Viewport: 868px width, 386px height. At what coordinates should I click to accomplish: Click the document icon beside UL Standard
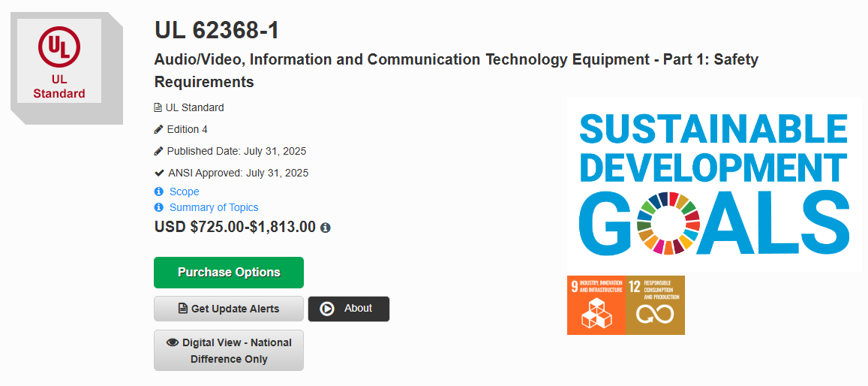(158, 107)
